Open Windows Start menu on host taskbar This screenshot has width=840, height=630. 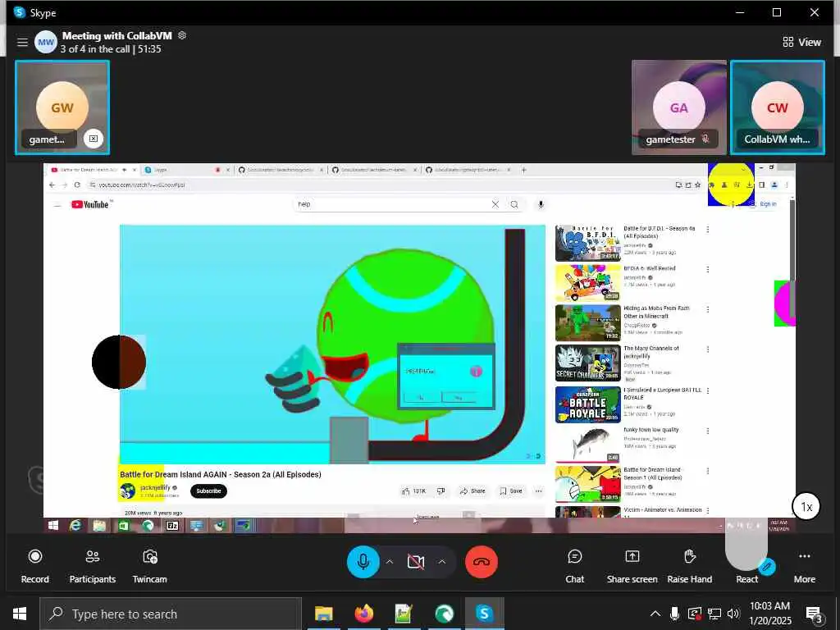[20, 614]
